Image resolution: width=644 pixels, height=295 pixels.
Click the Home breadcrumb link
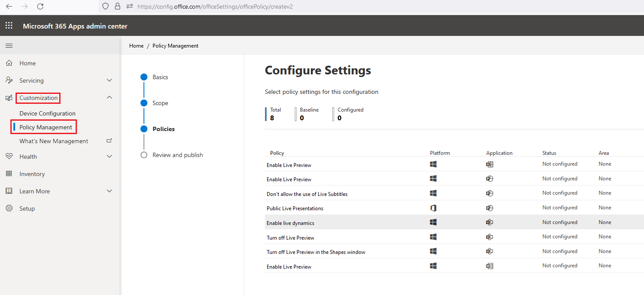(136, 45)
